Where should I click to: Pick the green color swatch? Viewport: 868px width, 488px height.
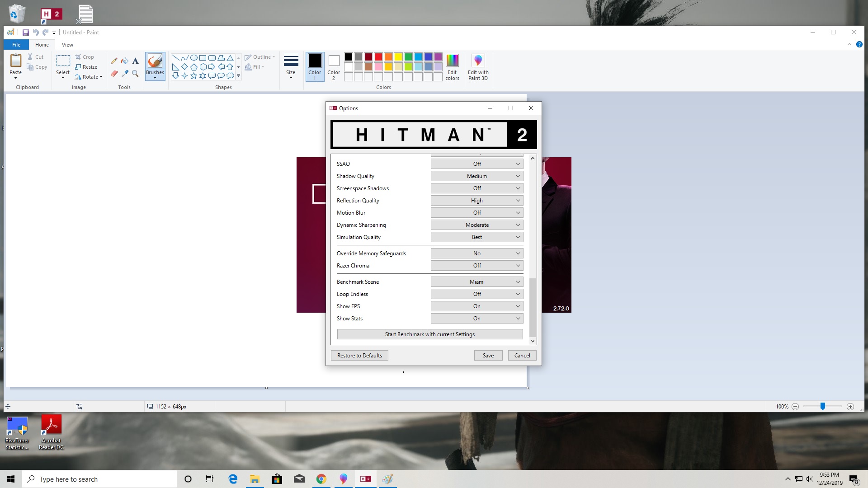408,57
